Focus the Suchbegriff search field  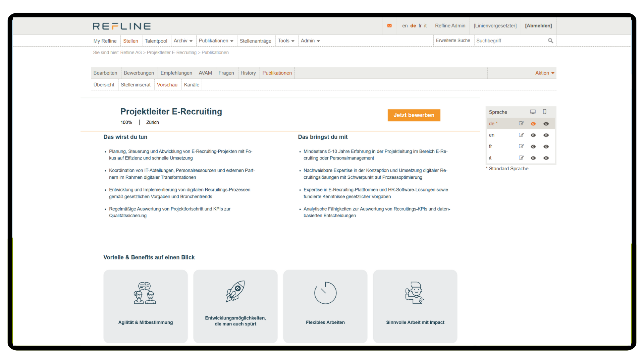click(x=510, y=41)
